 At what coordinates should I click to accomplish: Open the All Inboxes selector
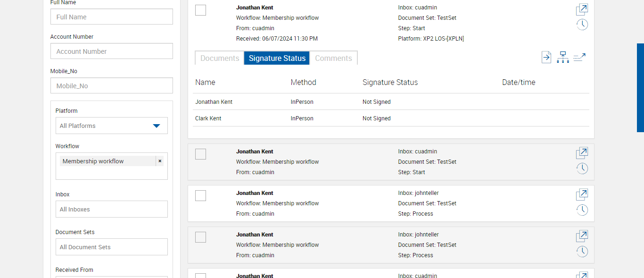point(111,210)
